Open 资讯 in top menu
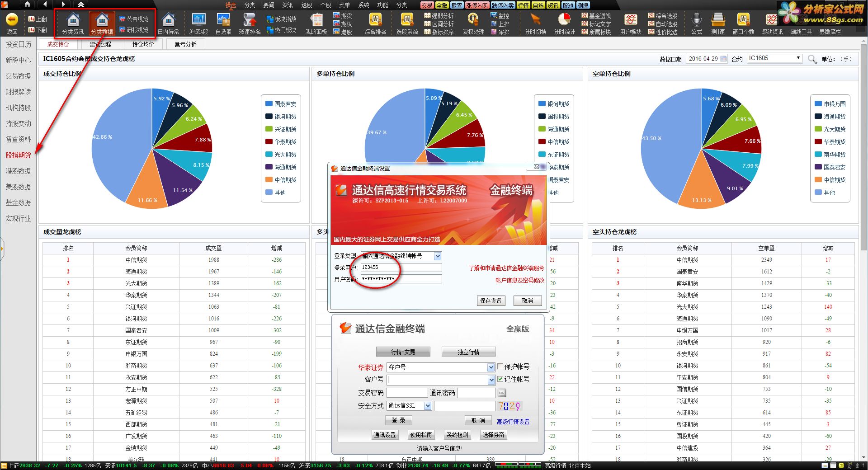The height and width of the screenshot is (470, 868). [x=288, y=5]
